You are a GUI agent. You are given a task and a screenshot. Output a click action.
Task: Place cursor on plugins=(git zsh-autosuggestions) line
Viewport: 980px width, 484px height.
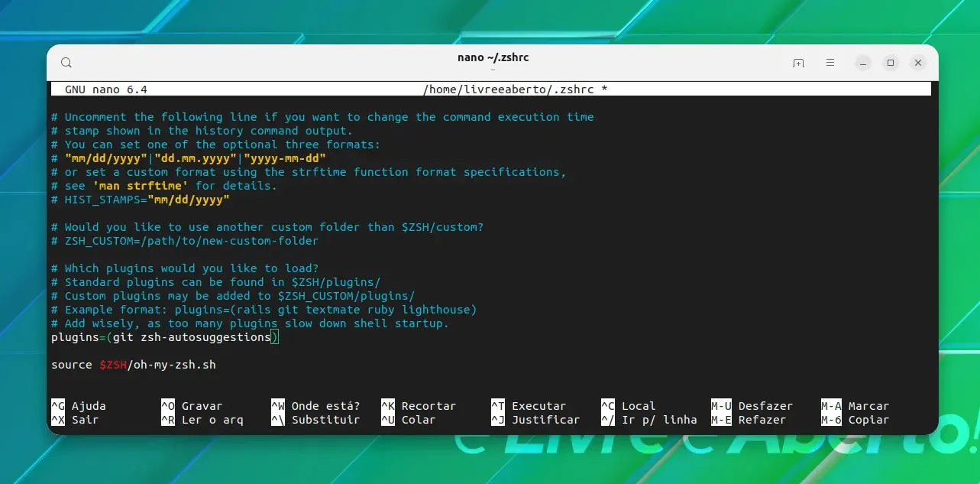click(x=166, y=337)
